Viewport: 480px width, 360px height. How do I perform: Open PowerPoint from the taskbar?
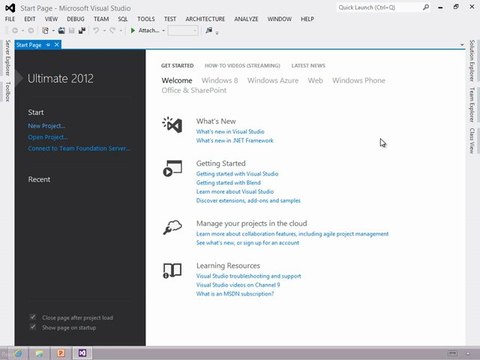[61, 353]
